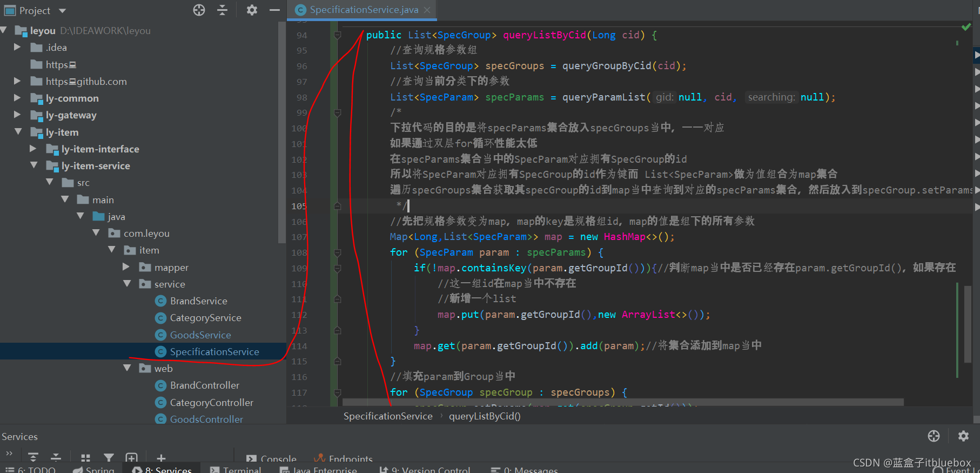Expand all in Services toolbar

point(33,457)
